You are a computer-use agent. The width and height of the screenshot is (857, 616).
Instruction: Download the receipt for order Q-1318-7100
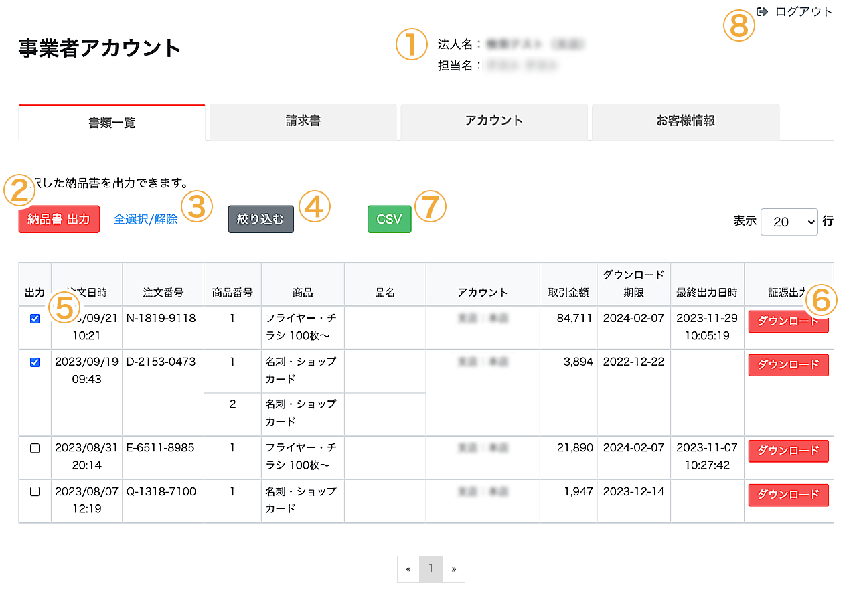tap(788, 495)
